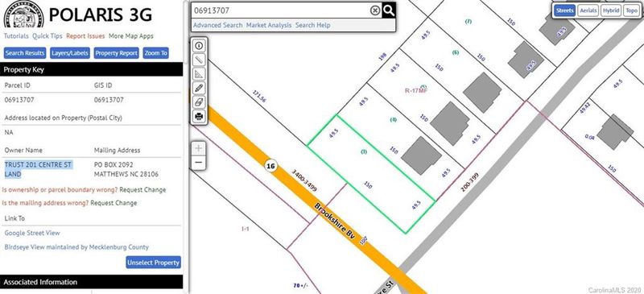Click into the parcel search input field

(280, 10)
